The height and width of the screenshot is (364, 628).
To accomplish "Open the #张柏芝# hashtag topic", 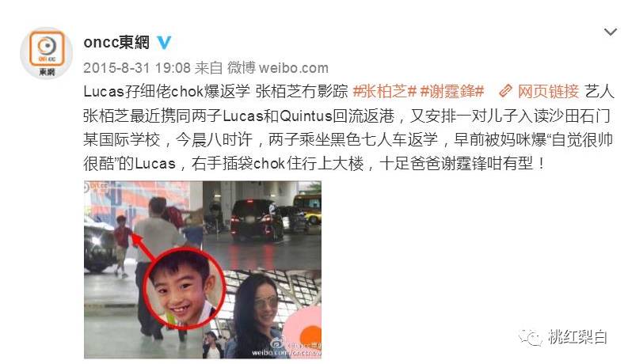I will coord(385,92).
